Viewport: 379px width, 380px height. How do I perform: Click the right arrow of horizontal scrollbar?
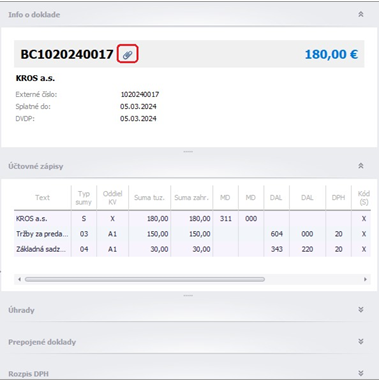click(x=365, y=279)
